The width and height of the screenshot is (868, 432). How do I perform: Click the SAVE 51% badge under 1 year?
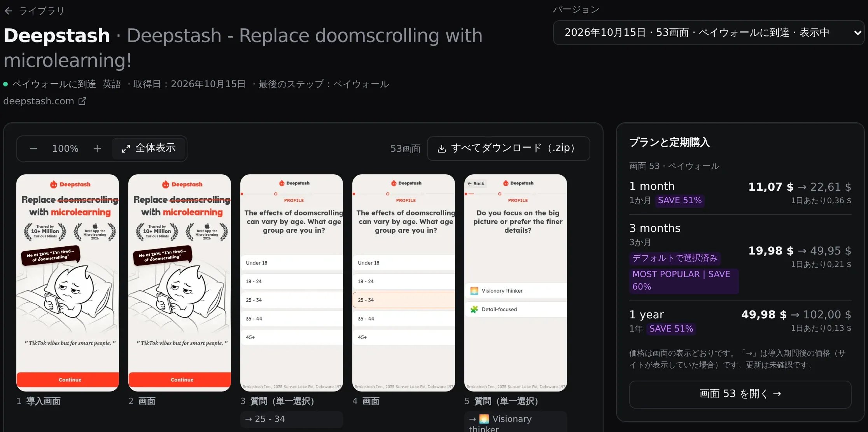pos(671,329)
